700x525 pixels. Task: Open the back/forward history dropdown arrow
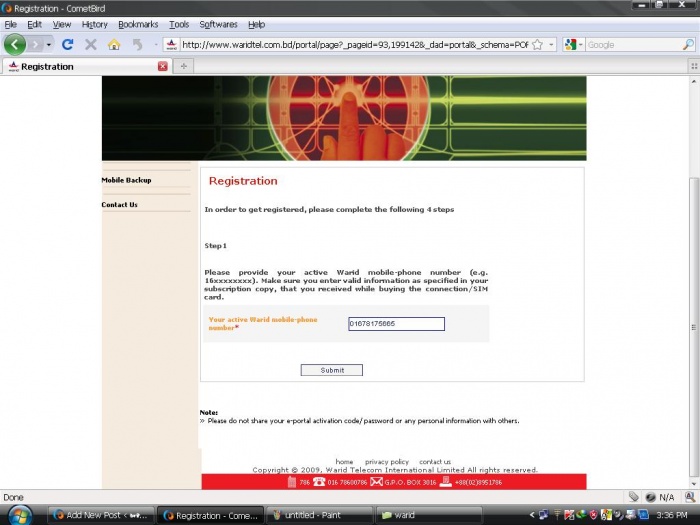tap(49, 45)
